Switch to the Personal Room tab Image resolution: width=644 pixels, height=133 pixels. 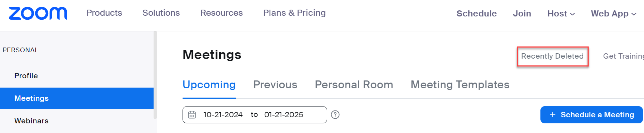coord(354,85)
